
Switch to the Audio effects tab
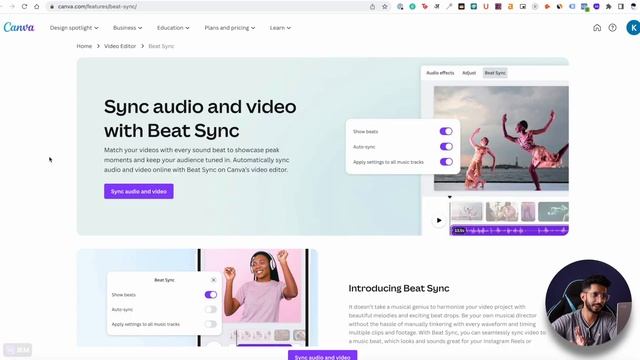[440, 73]
